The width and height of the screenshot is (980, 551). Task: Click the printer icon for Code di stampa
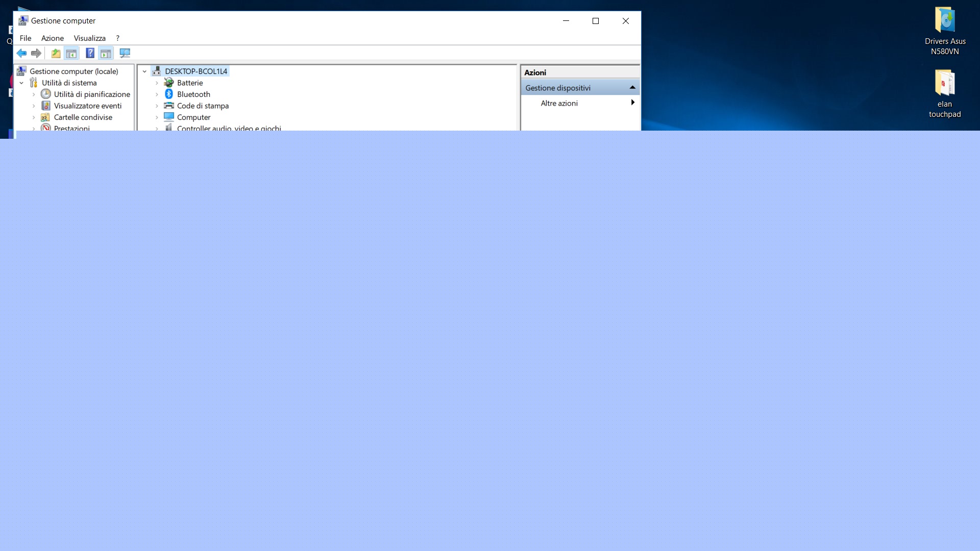click(x=169, y=106)
